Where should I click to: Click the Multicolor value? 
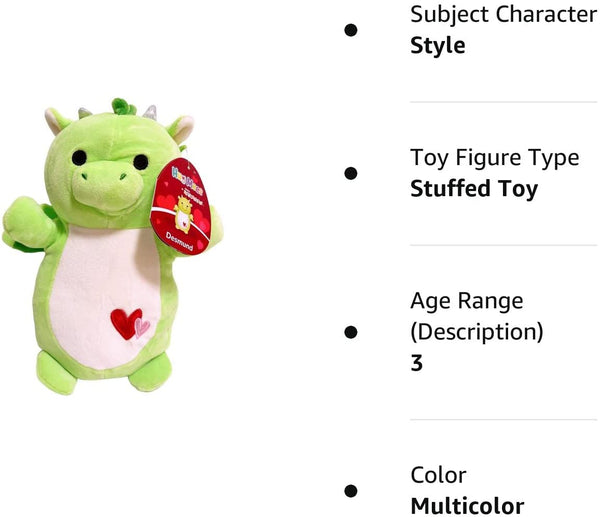[x=467, y=506]
